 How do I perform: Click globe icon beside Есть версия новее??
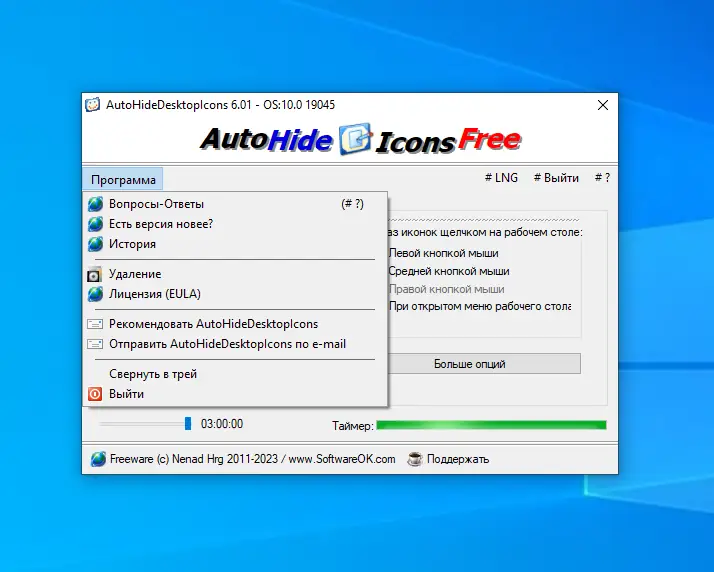95,224
